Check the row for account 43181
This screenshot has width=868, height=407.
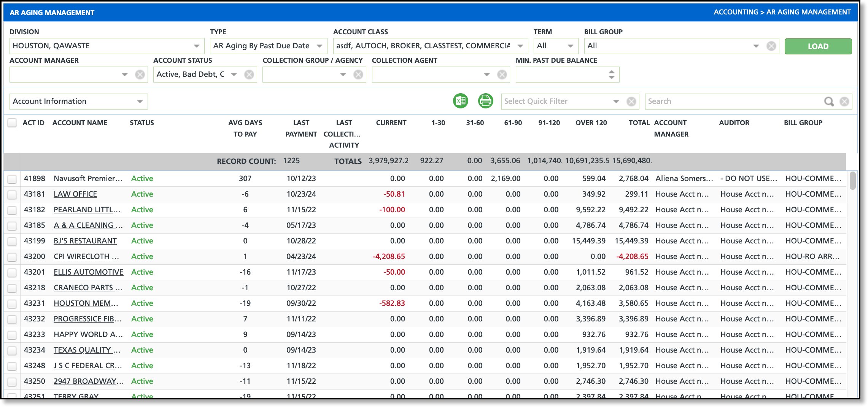(12, 195)
